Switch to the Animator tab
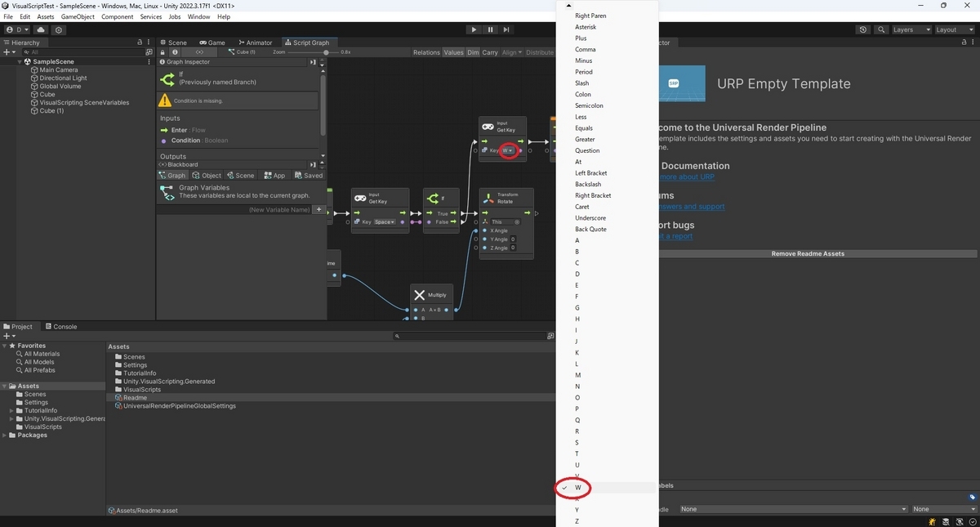This screenshot has height=527, width=980. [256, 42]
